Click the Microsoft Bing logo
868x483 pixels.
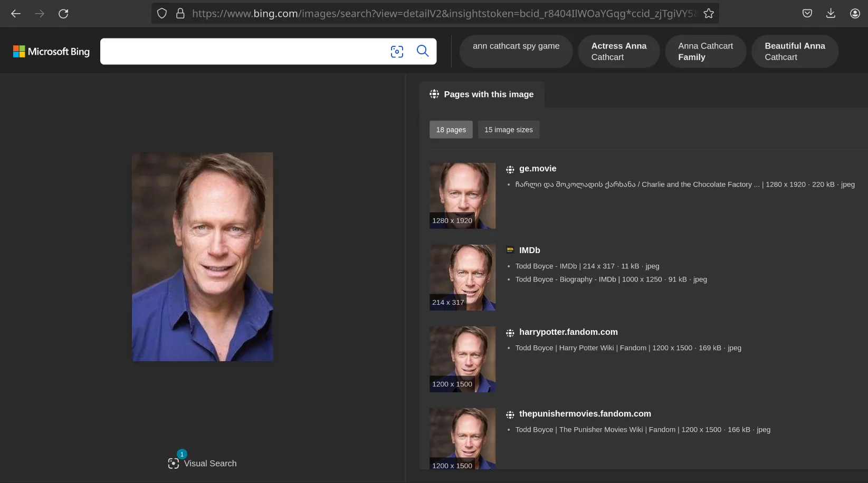(x=51, y=51)
